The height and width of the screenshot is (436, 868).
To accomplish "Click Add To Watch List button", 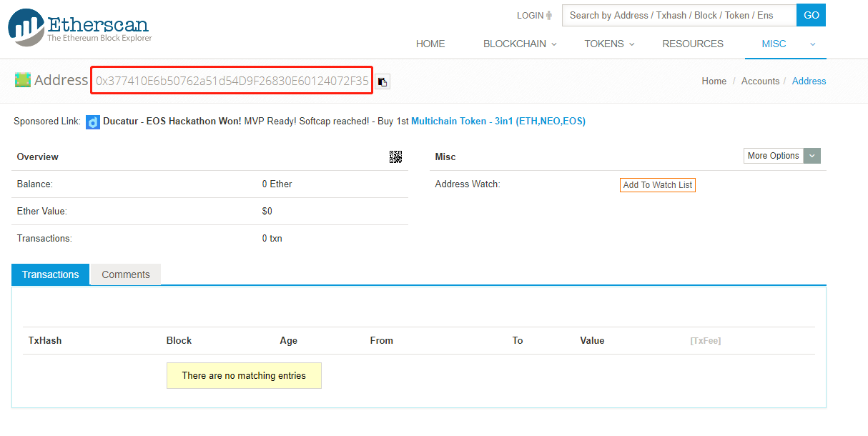I will tap(658, 185).
